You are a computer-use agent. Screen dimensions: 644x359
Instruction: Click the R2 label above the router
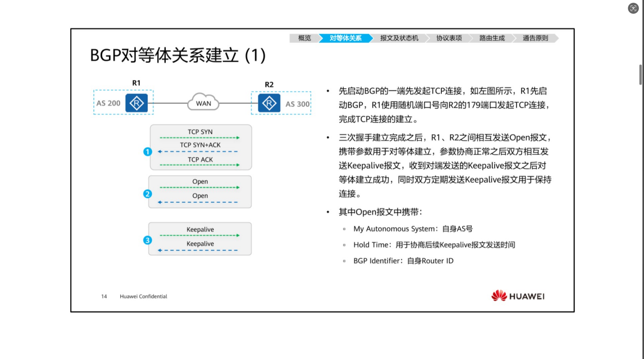(269, 85)
